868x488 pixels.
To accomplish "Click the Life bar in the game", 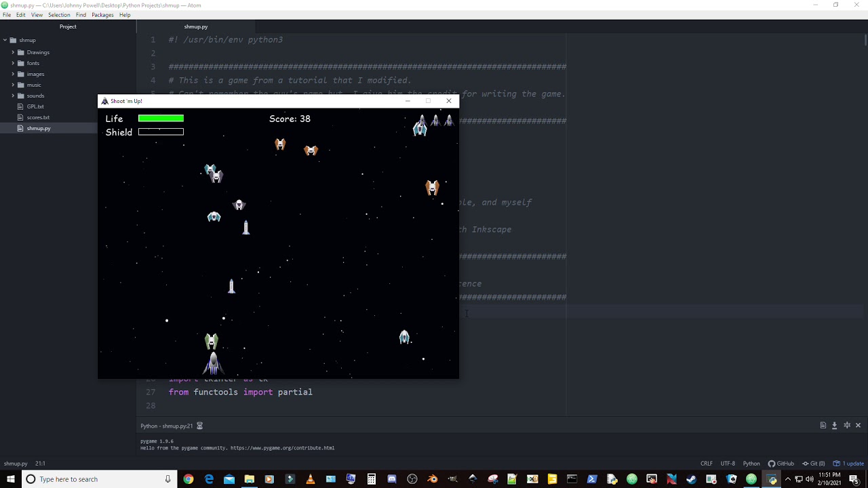I will point(161,119).
